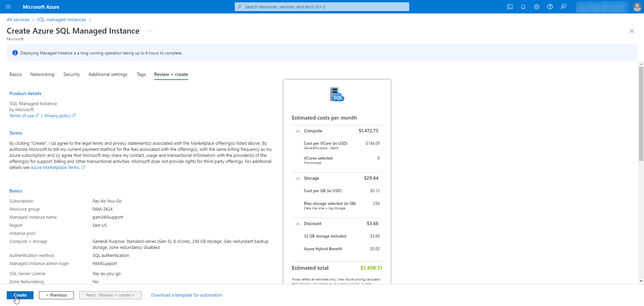Click the info icon in the deployment banner

click(15, 53)
